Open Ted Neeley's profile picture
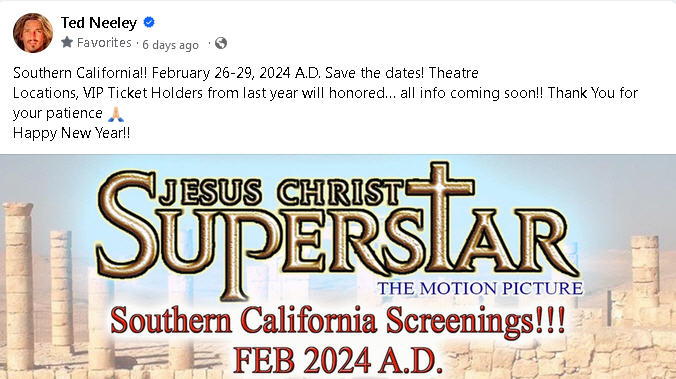Viewport: 676px width, 379px height. (x=33, y=33)
